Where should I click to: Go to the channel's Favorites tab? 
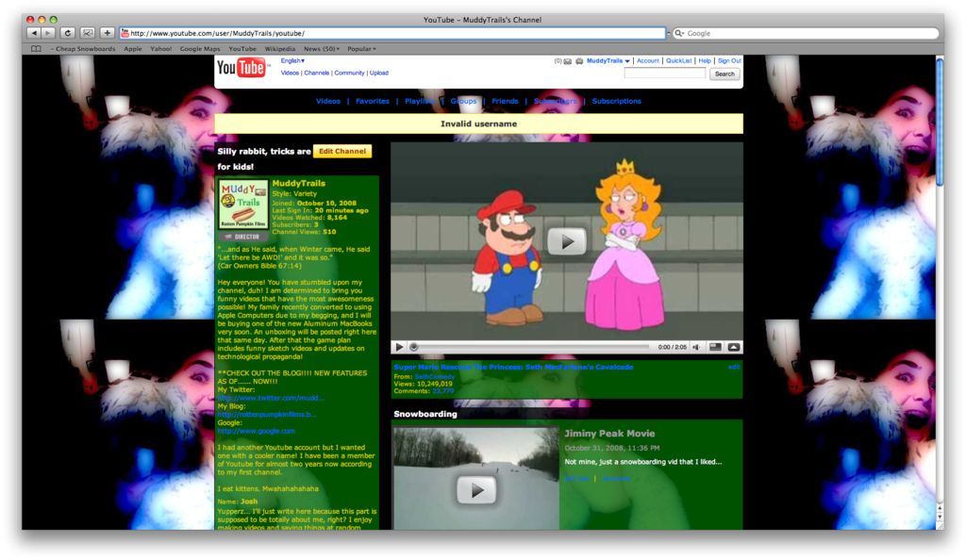(372, 101)
